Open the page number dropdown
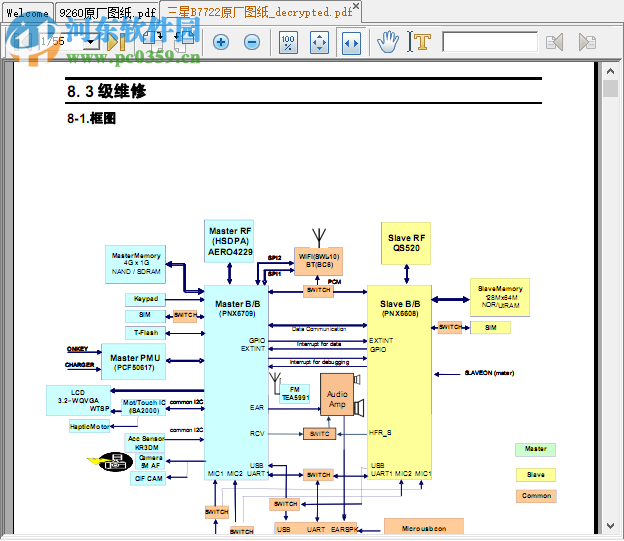624x541 pixels. [x=92, y=41]
